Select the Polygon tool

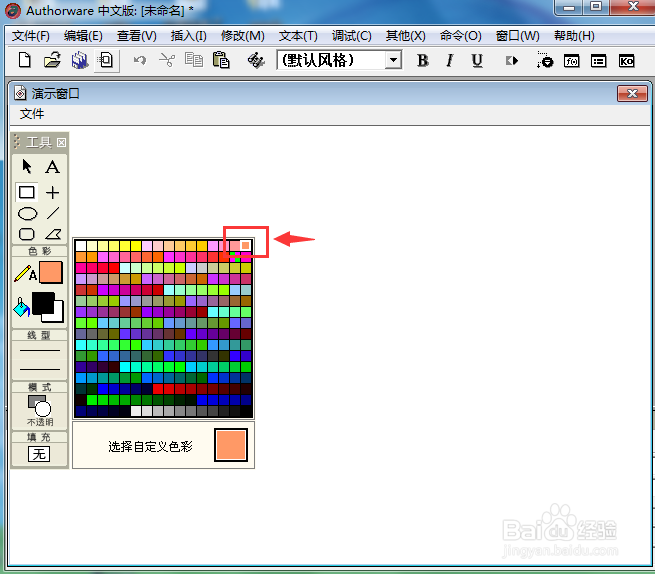click(x=53, y=234)
